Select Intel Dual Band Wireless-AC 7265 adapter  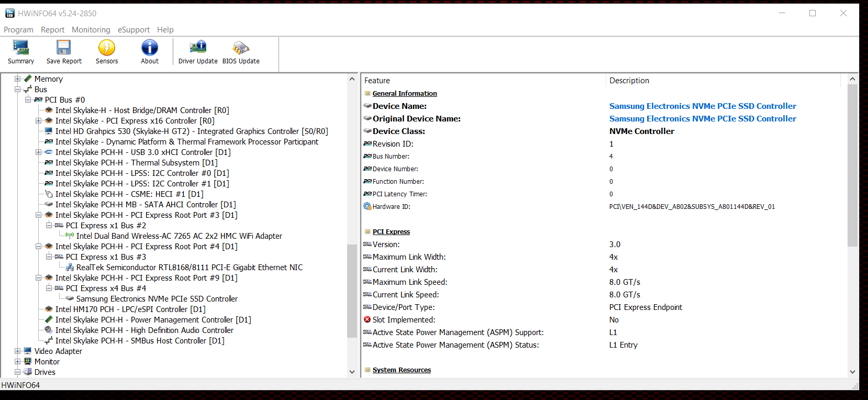179,236
